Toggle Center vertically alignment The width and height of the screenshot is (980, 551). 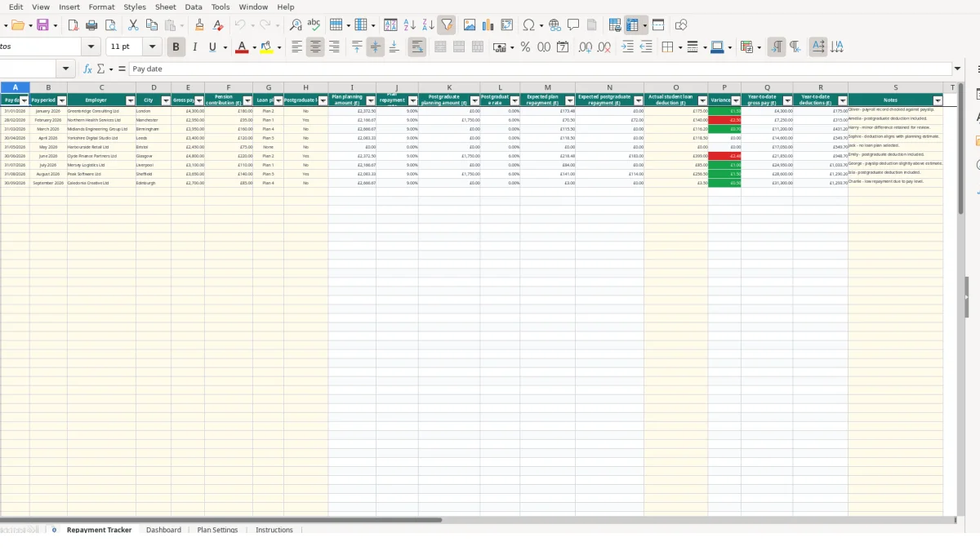(376, 47)
